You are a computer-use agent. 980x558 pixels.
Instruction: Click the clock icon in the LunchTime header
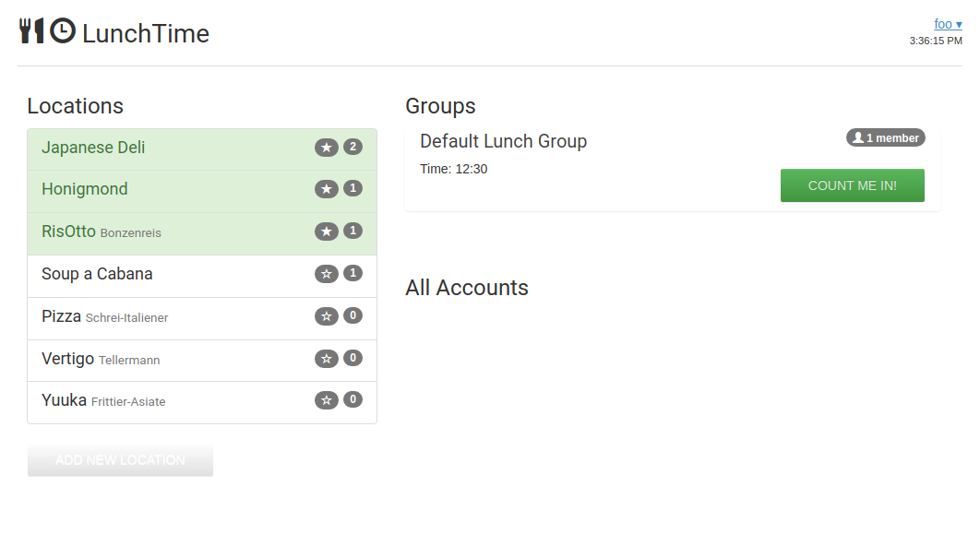coord(63,30)
